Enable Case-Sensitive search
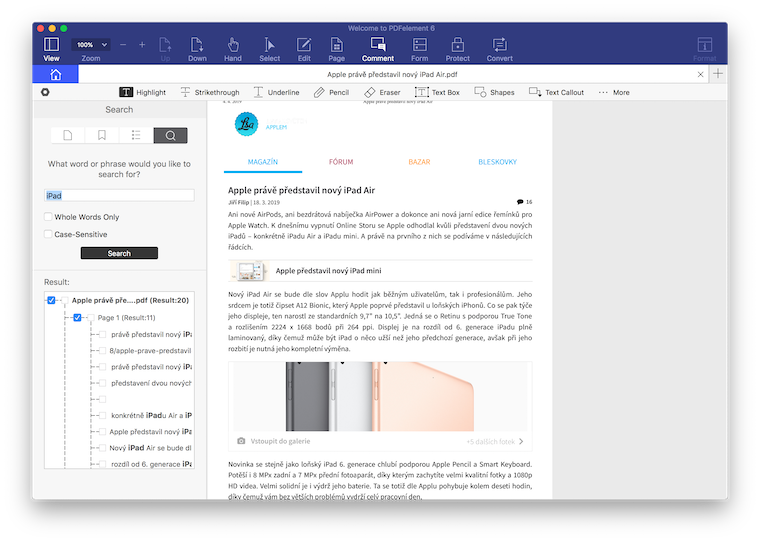Screen dimensions: 760x542 click(48, 234)
